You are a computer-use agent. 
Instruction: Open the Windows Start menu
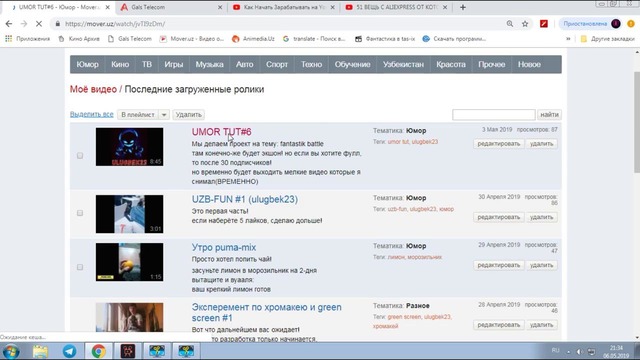click(x=11, y=351)
